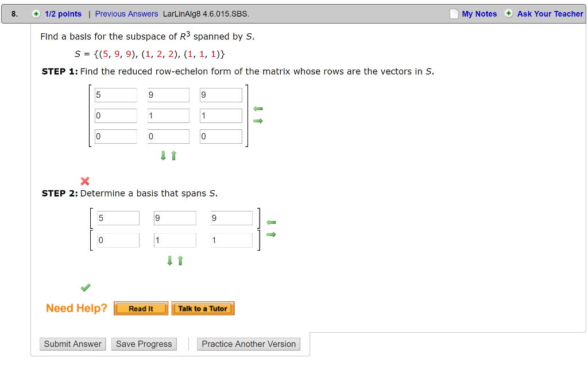
Task: Click the Step 1 remove-column left arrow
Action: click(x=258, y=109)
